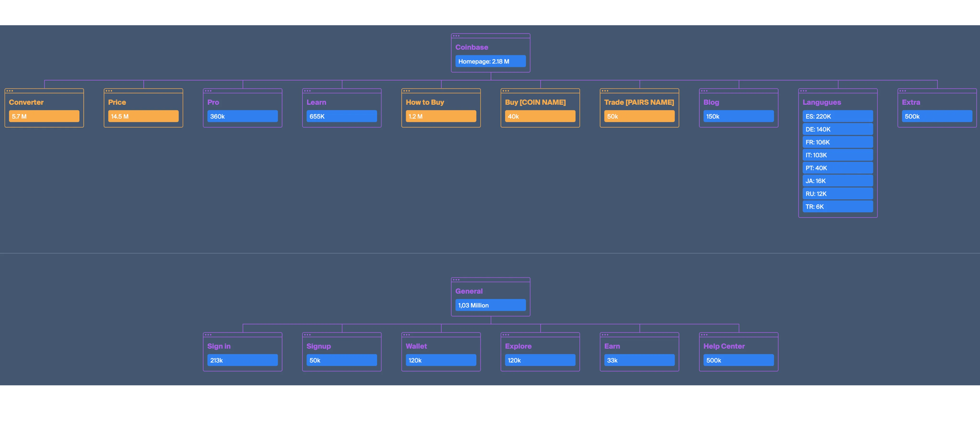Collapse the Trade [PAIRS NAME] node
The height and width of the screenshot is (428, 980).
point(639,102)
